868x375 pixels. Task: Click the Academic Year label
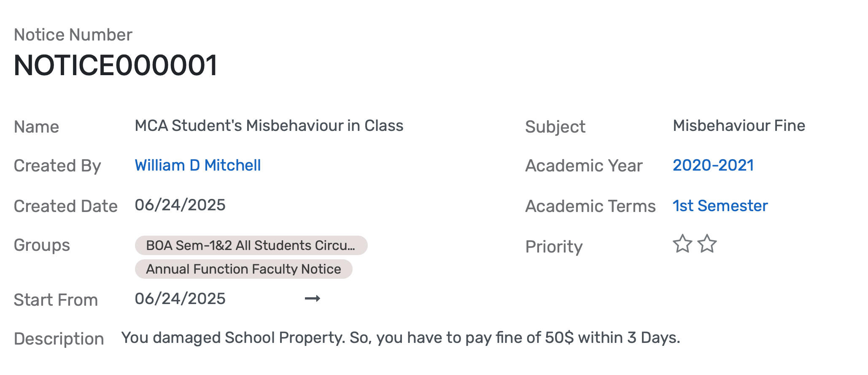click(x=583, y=166)
